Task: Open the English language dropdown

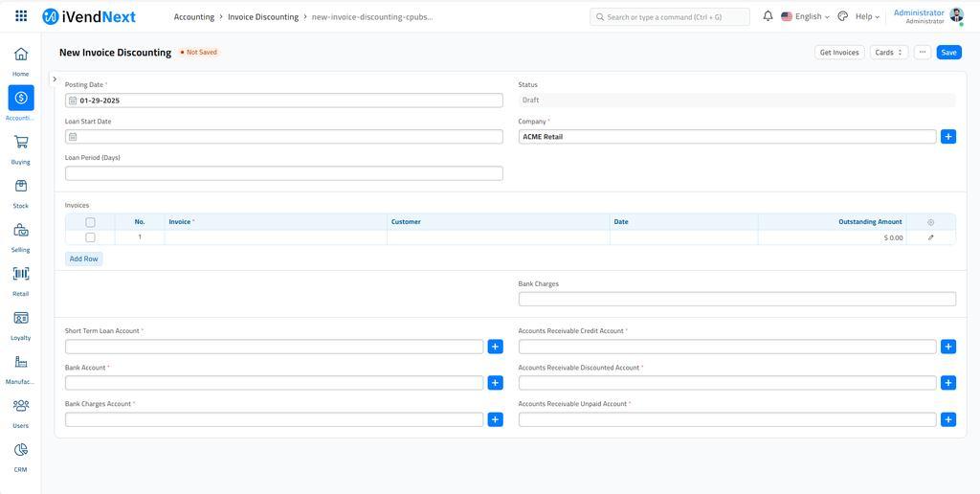Action: (805, 17)
